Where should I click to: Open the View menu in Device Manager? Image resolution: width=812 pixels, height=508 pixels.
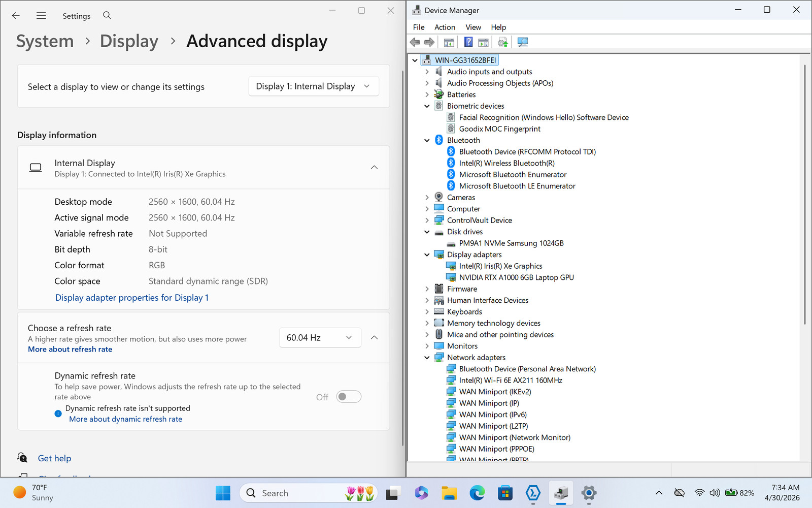point(473,27)
